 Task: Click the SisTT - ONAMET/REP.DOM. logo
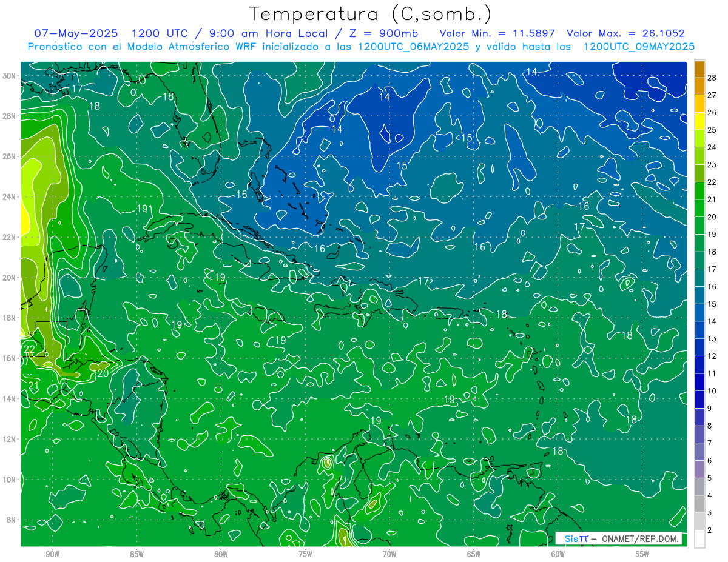(619, 538)
